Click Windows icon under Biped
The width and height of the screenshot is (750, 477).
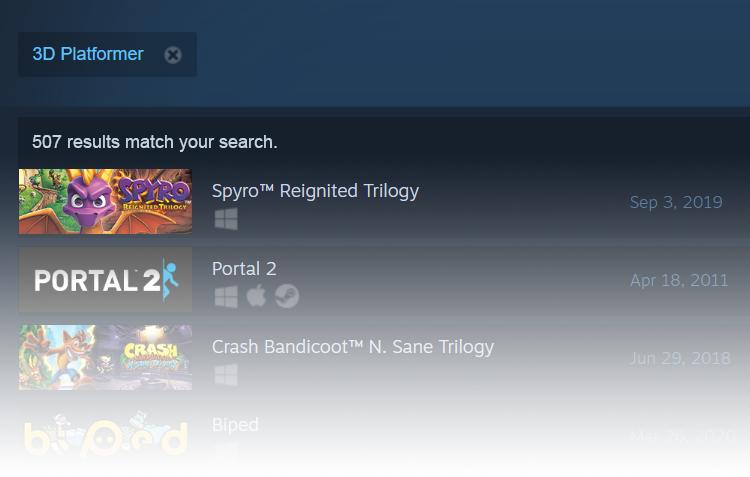click(x=226, y=451)
